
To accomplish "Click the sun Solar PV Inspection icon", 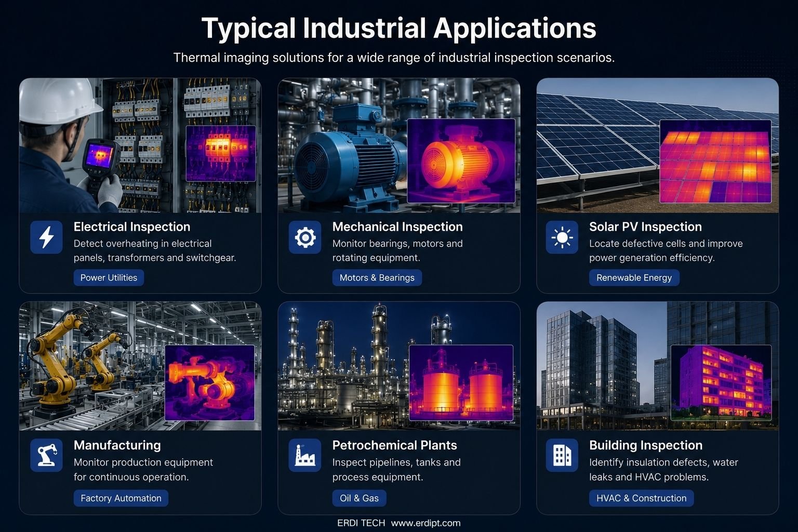I will [562, 237].
